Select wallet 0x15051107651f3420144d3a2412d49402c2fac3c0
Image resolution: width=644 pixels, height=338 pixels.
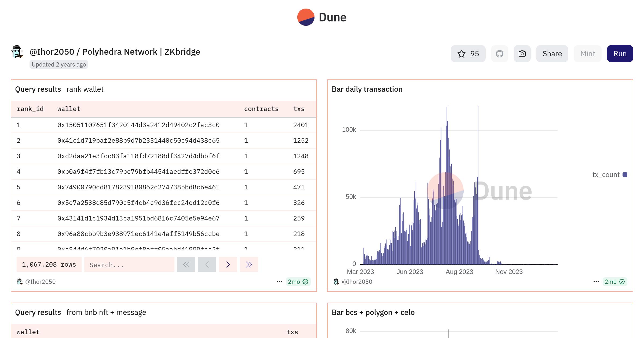(138, 125)
